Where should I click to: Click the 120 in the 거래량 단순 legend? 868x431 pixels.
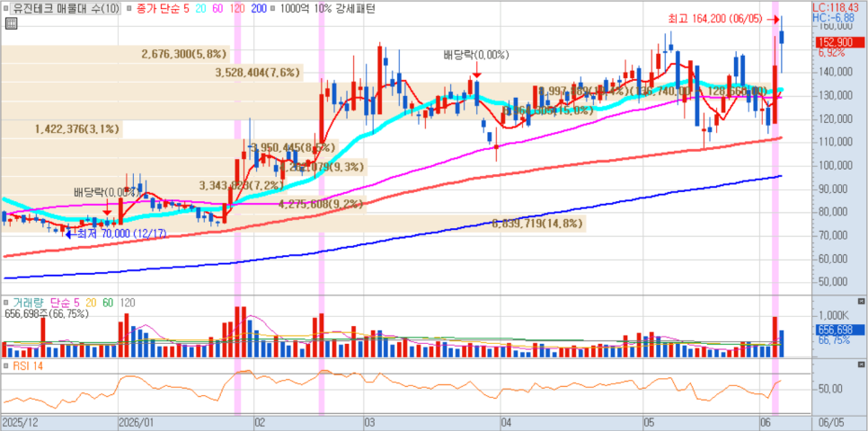click(x=128, y=303)
